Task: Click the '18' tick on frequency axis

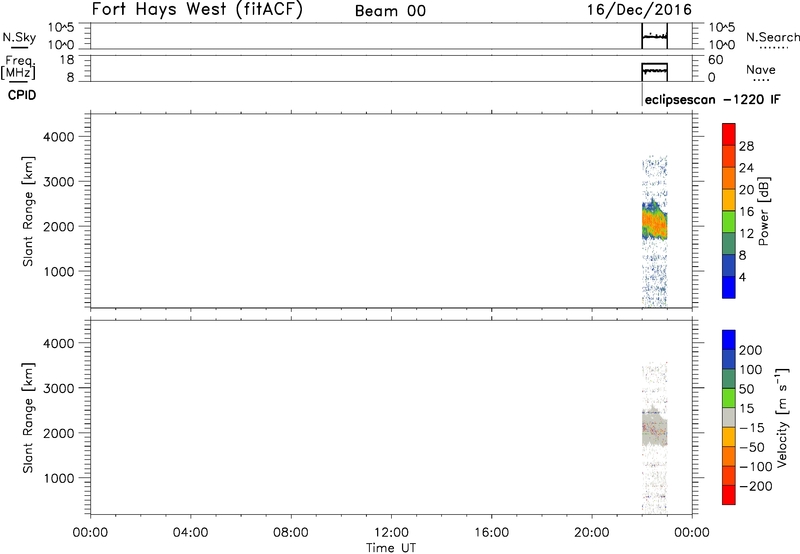Action: (x=67, y=60)
